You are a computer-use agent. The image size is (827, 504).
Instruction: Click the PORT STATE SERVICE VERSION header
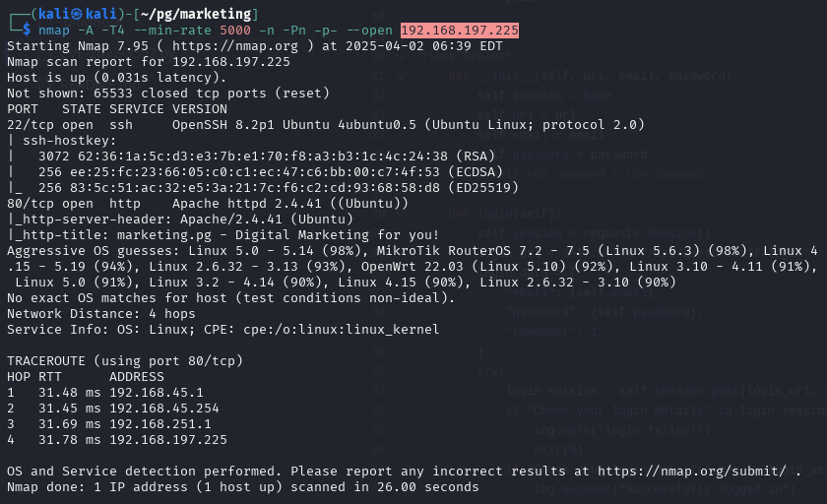[x=117, y=109]
